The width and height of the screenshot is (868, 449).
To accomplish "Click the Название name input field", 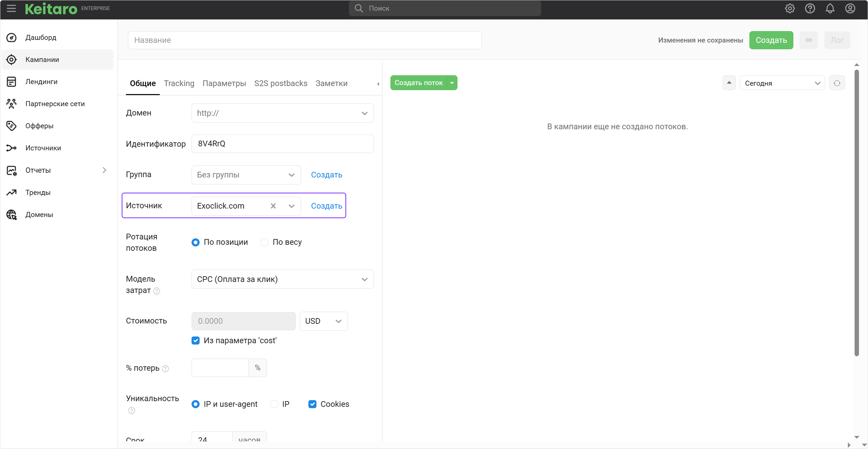I will (x=305, y=40).
